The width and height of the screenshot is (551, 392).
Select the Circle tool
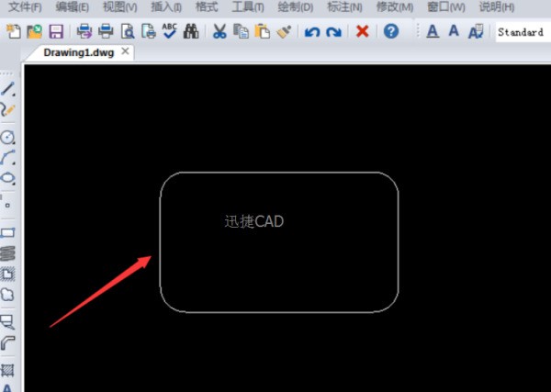coord(7,137)
